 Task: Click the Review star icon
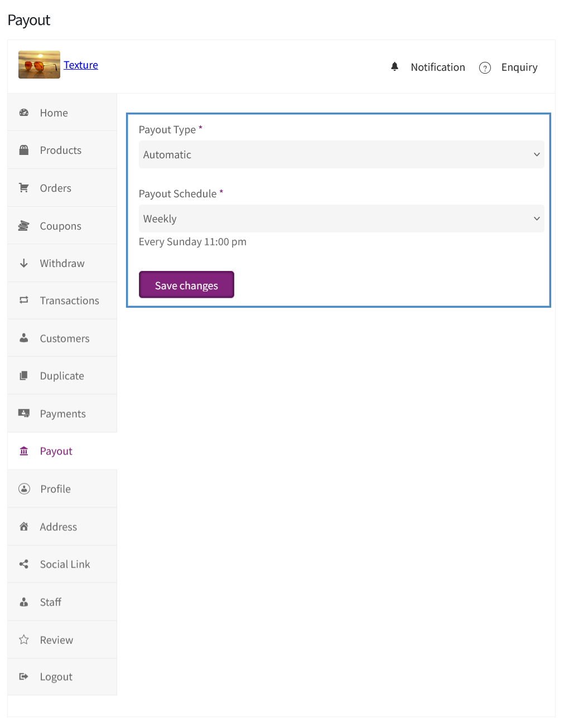24,639
